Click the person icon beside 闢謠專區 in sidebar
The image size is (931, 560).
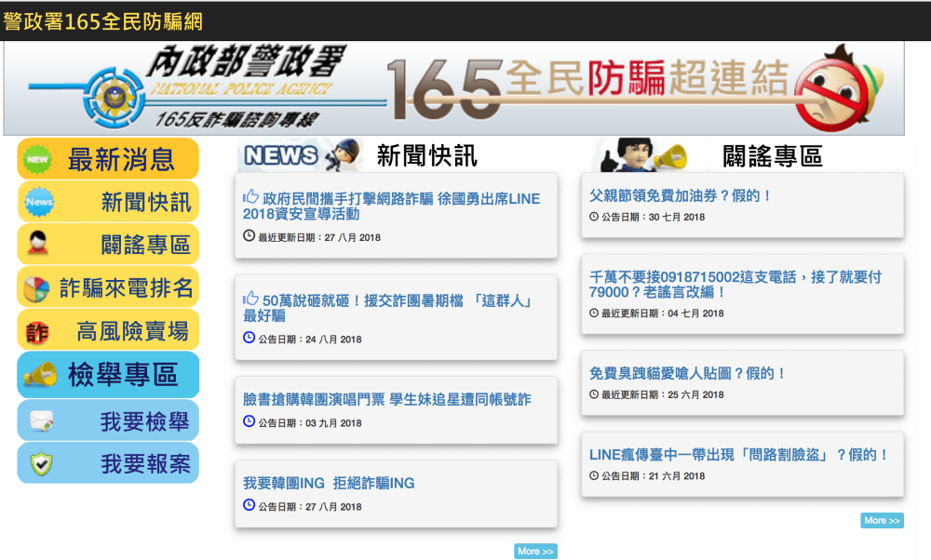(x=38, y=243)
